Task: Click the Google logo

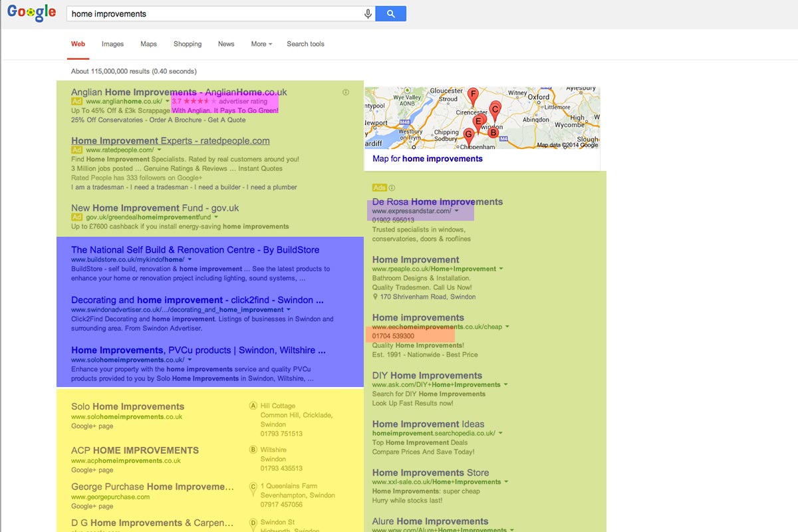Action: pyautogui.click(x=31, y=13)
